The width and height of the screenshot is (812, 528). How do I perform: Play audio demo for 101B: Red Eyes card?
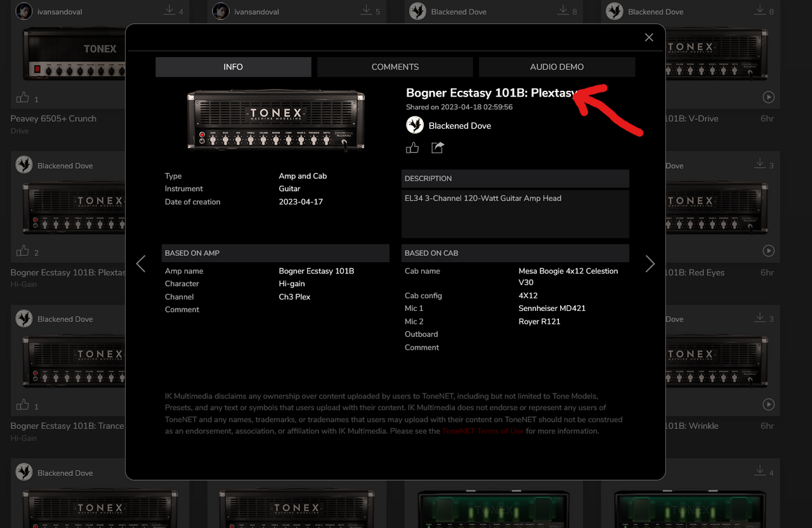(x=768, y=251)
